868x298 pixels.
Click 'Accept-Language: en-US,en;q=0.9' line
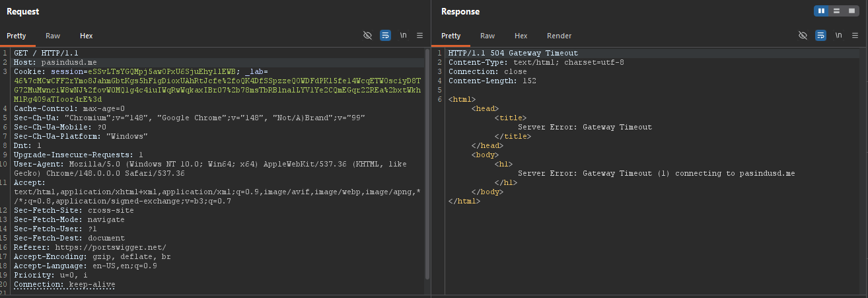85,266
